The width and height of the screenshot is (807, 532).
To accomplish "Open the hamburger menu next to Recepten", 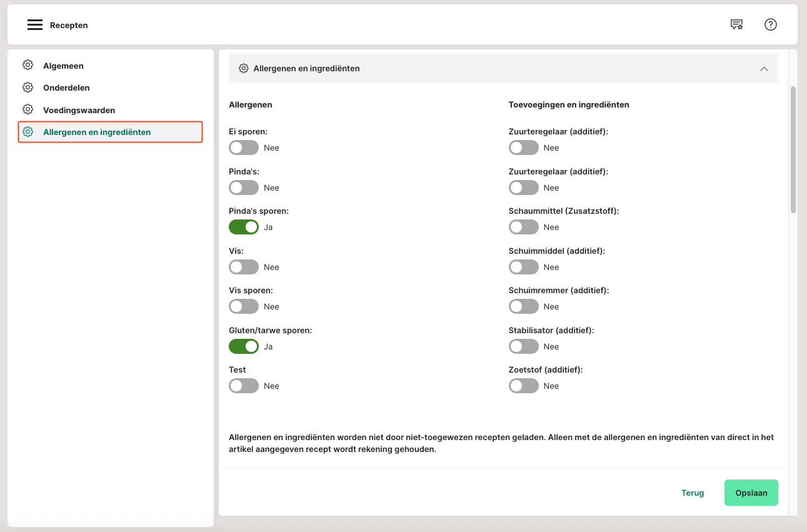I will [x=35, y=25].
